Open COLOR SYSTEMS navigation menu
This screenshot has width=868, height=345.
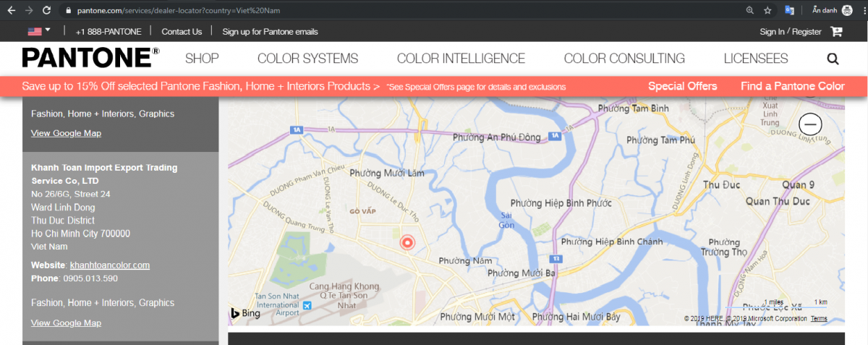click(307, 59)
